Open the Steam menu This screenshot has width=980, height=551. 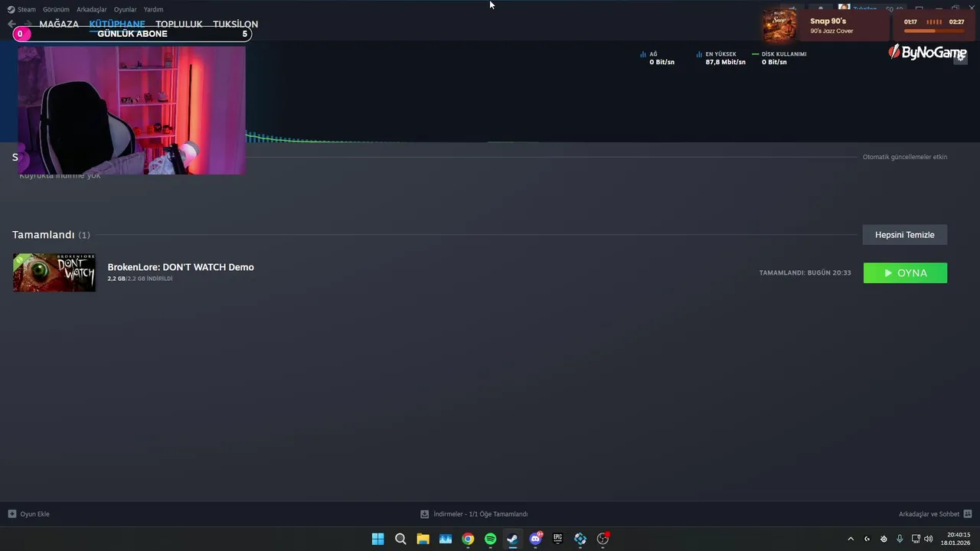pyautogui.click(x=21, y=9)
